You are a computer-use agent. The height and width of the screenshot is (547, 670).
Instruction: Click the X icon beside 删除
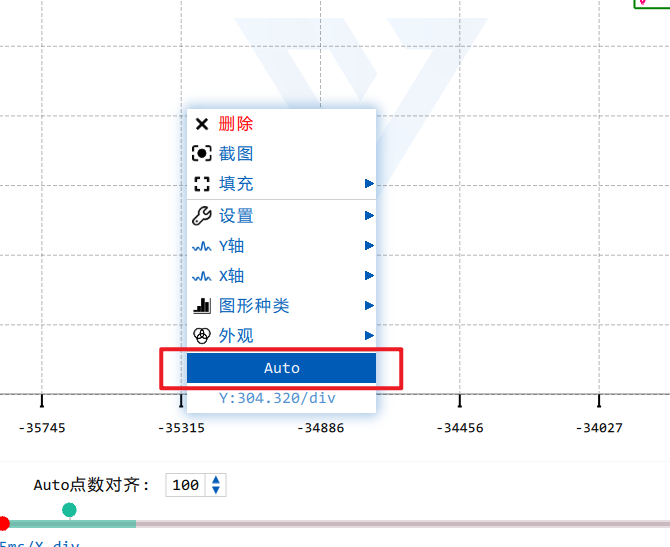(202, 124)
